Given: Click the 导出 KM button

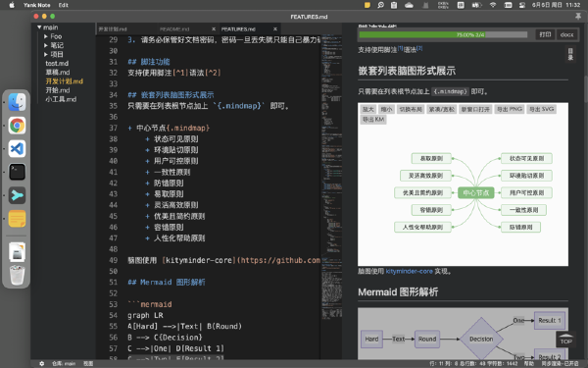Looking at the screenshot, I should point(373,120).
